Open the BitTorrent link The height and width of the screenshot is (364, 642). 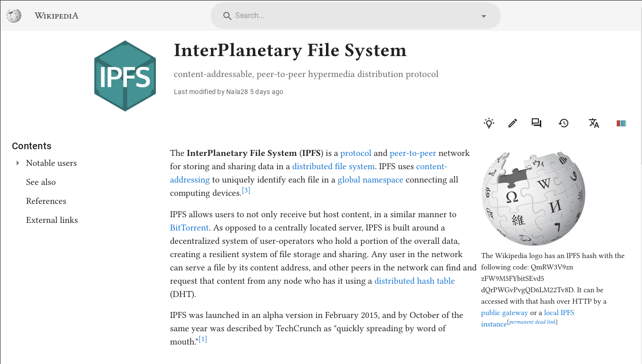click(190, 228)
